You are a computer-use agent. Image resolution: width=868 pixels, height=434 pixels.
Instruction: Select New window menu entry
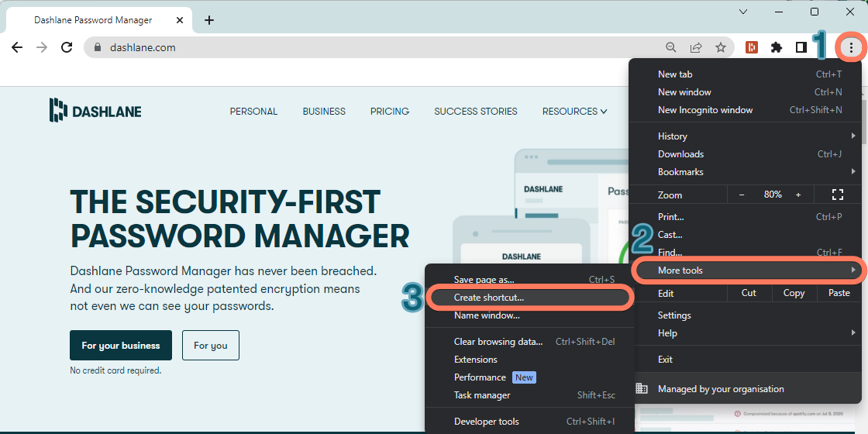pyautogui.click(x=745, y=92)
